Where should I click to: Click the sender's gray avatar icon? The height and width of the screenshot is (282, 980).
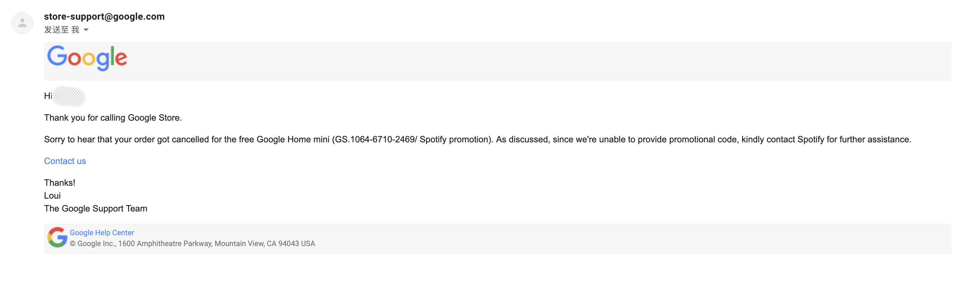[22, 23]
